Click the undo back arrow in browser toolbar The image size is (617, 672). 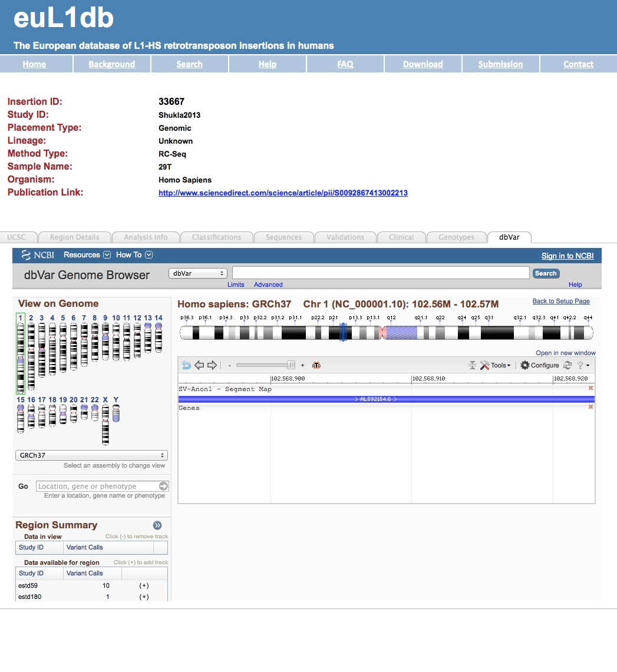click(x=186, y=365)
